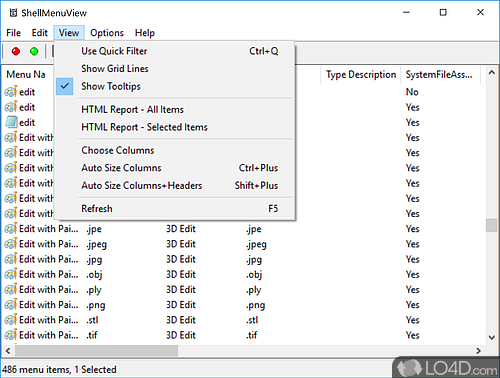Click the ShellMenuView title bar app icon
500x378 pixels.
tap(13, 13)
